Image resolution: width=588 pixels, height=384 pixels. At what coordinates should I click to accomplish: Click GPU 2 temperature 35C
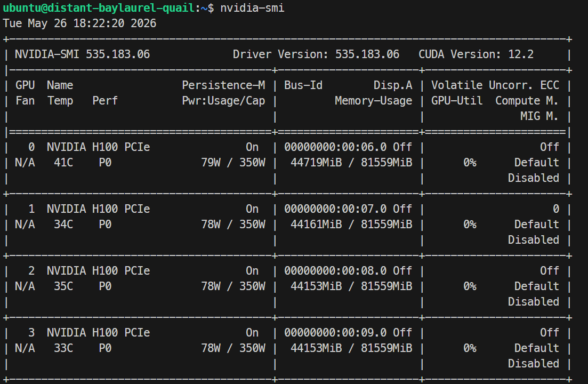(x=63, y=286)
